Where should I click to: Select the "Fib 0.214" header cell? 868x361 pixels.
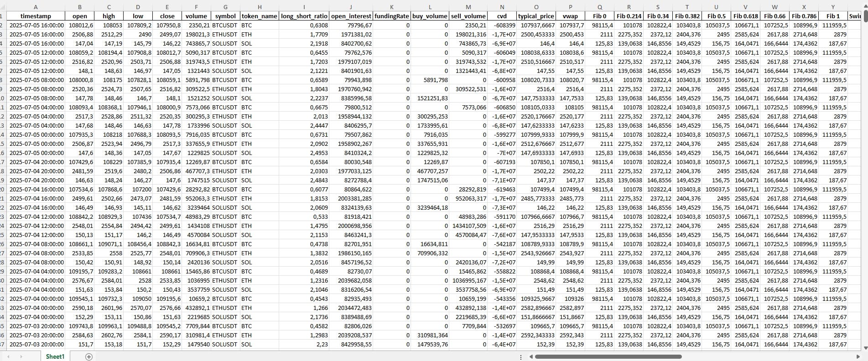(629, 16)
